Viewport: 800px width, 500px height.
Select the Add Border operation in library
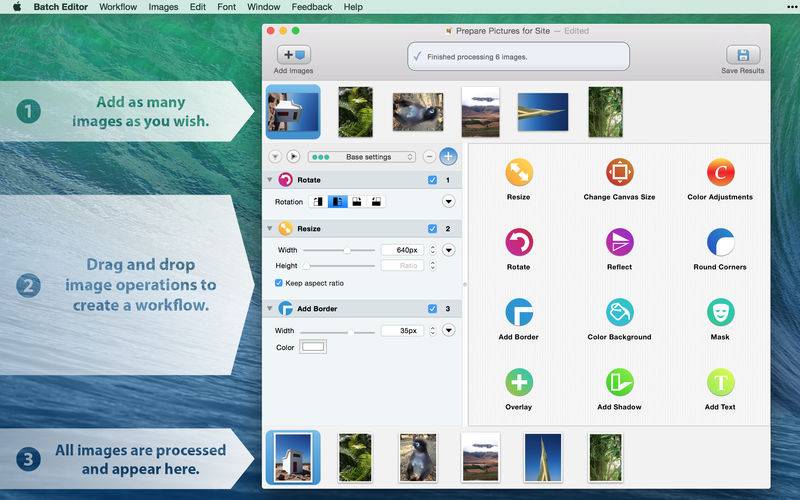(519, 312)
